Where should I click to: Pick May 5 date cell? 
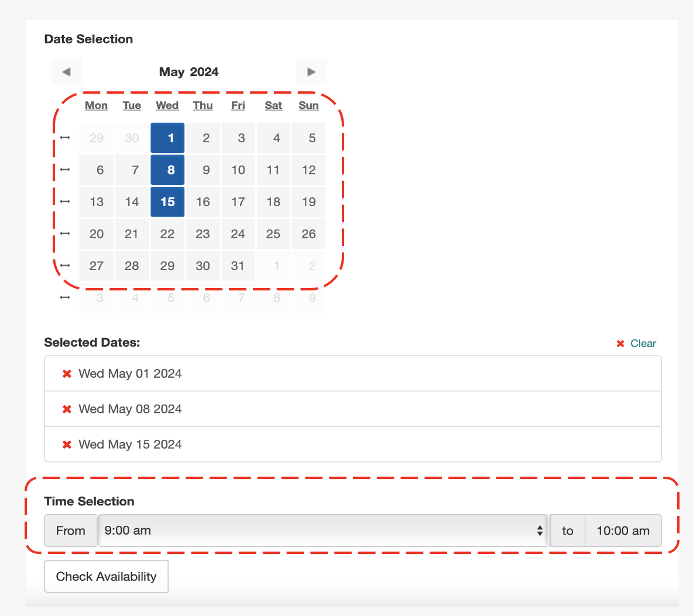[x=309, y=138]
